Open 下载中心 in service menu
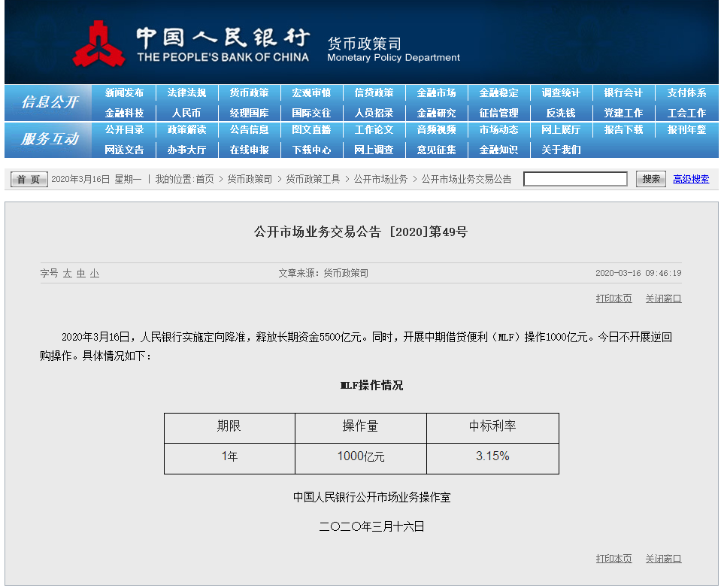Viewport: 721px width, 588px height. tap(311, 150)
